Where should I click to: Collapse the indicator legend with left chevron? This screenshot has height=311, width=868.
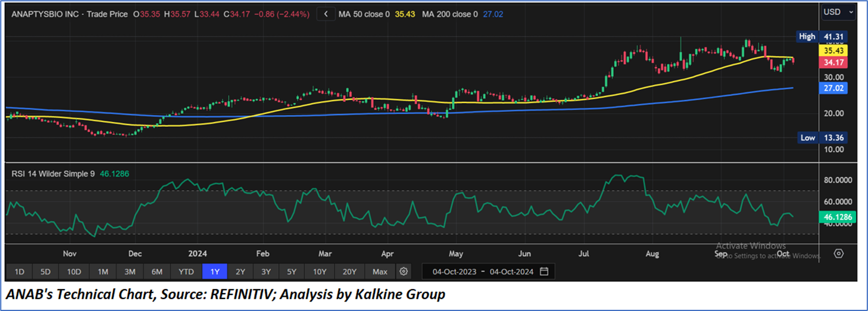(326, 14)
